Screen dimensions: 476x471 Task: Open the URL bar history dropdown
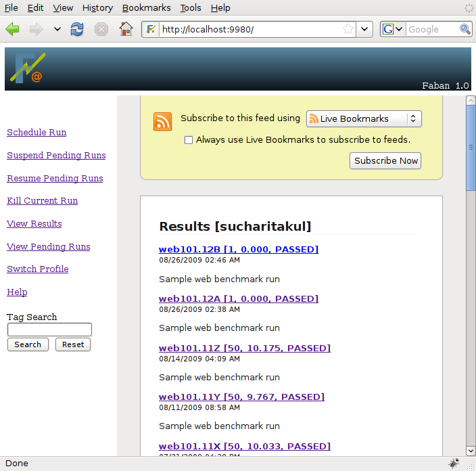click(x=364, y=30)
